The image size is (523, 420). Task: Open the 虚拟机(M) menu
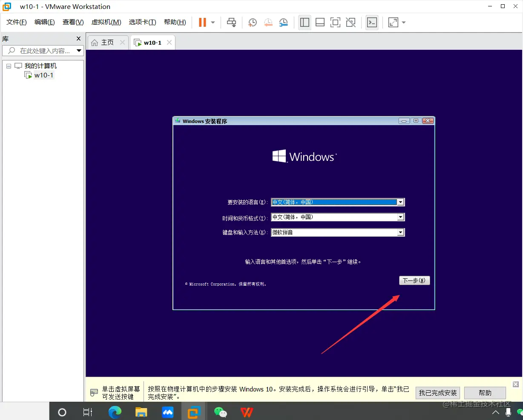tap(106, 22)
